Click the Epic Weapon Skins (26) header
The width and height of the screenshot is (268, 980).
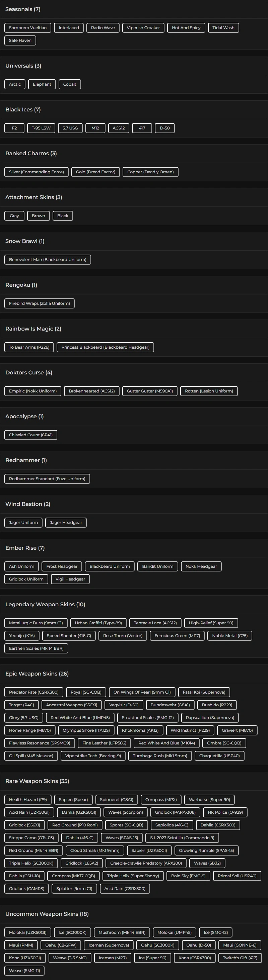tap(37, 674)
